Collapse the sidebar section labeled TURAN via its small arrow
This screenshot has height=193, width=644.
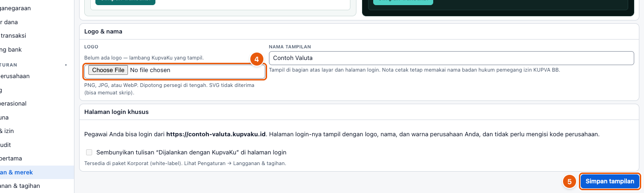click(x=66, y=65)
